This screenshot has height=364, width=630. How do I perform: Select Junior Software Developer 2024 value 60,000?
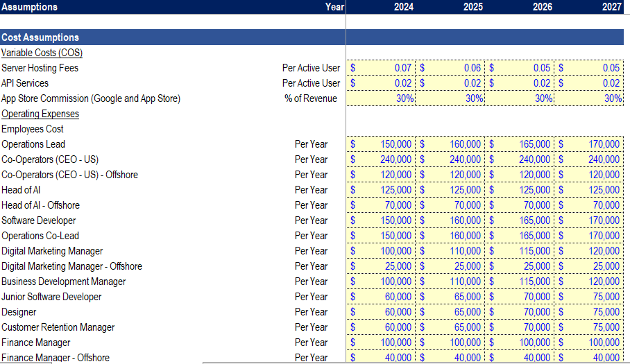coord(380,297)
